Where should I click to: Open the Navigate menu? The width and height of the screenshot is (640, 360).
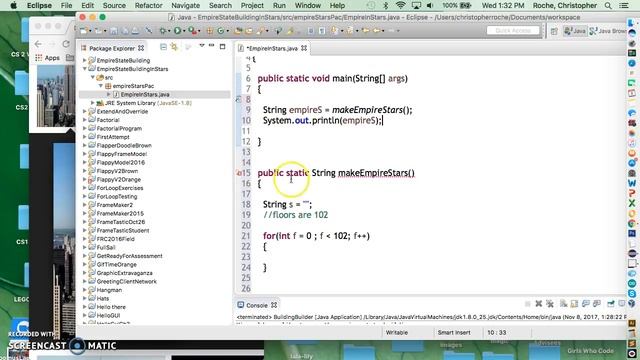coord(186,6)
